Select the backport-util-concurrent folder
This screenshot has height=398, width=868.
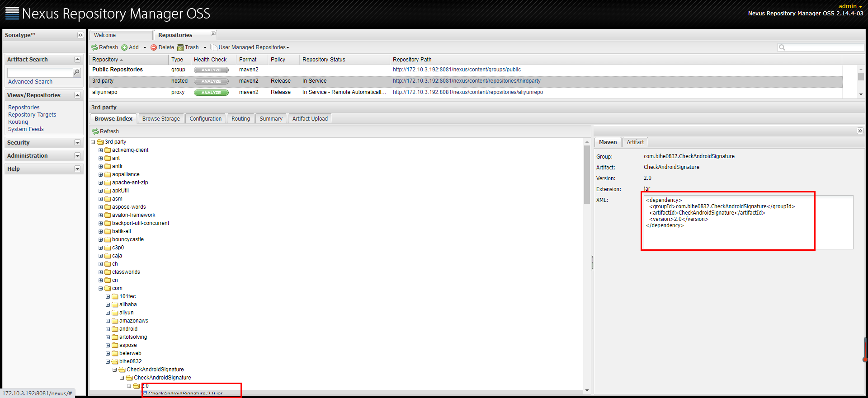pyautogui.click(x=141, y=224)
